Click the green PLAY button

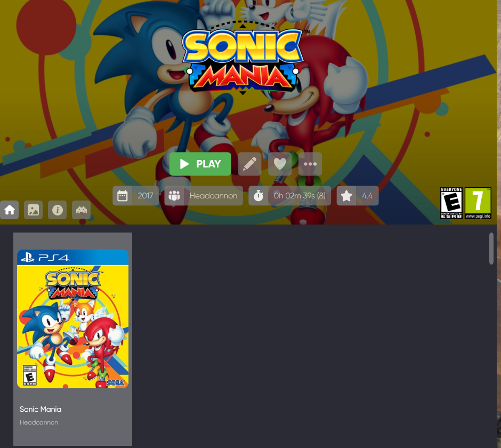(x=200, y=164)
